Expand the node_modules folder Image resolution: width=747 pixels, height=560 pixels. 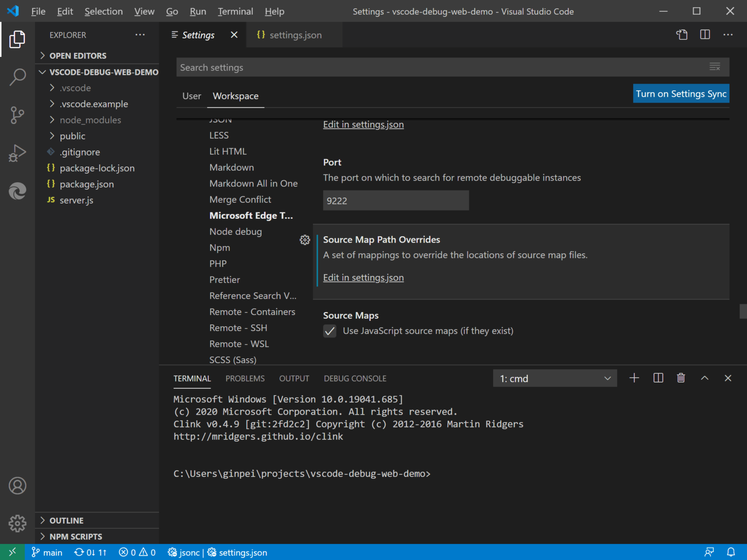90,120
